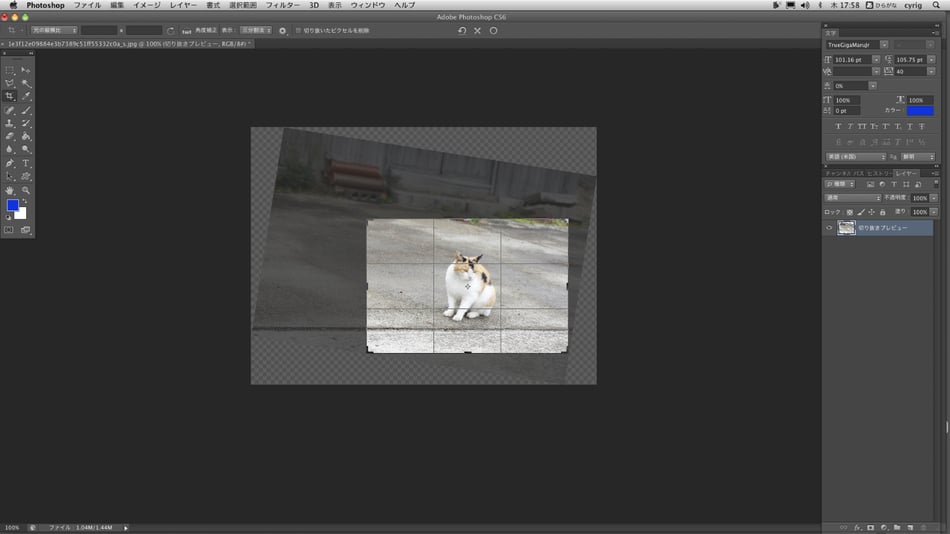Open crop settings gear in options bar

pyautogui.click(x=282, y=31)
